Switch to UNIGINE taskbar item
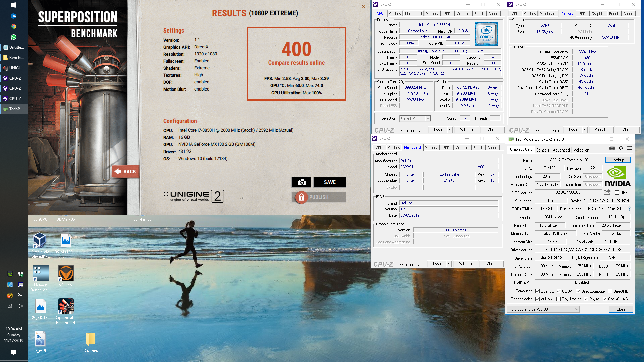The width and height of the screenshot is (644, 362). [x=14, y=68]
